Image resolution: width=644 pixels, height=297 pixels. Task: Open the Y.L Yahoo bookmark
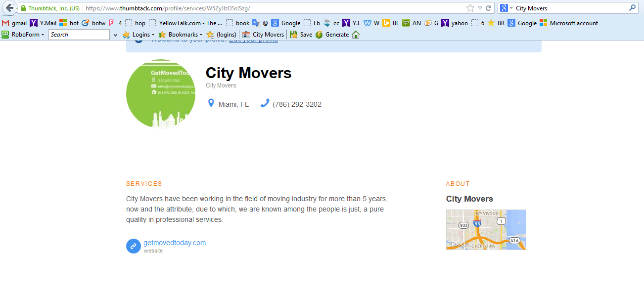coord(351,23)
